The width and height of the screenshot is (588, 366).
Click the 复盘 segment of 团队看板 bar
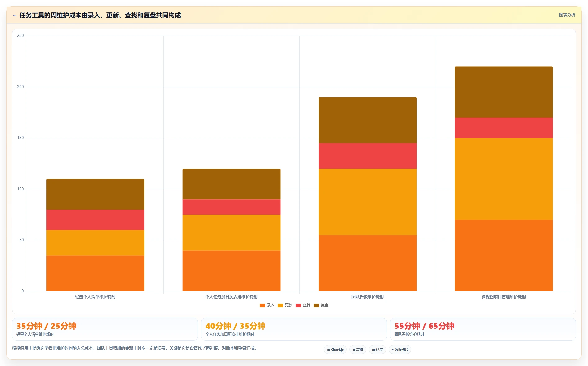[368, 120]
